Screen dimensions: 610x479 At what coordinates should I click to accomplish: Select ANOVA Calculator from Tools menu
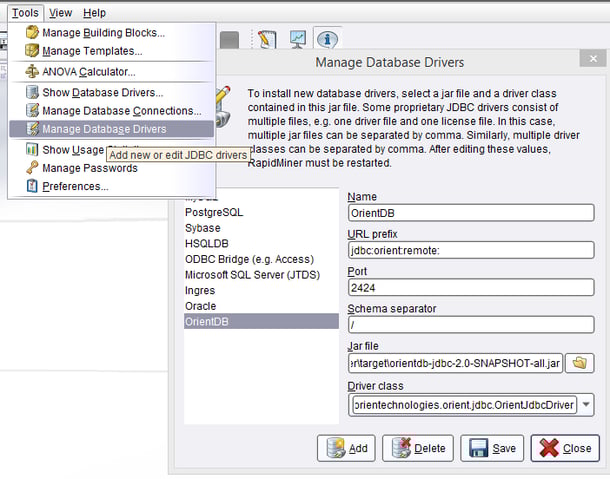pyautogui.click(x=88, y=72)
